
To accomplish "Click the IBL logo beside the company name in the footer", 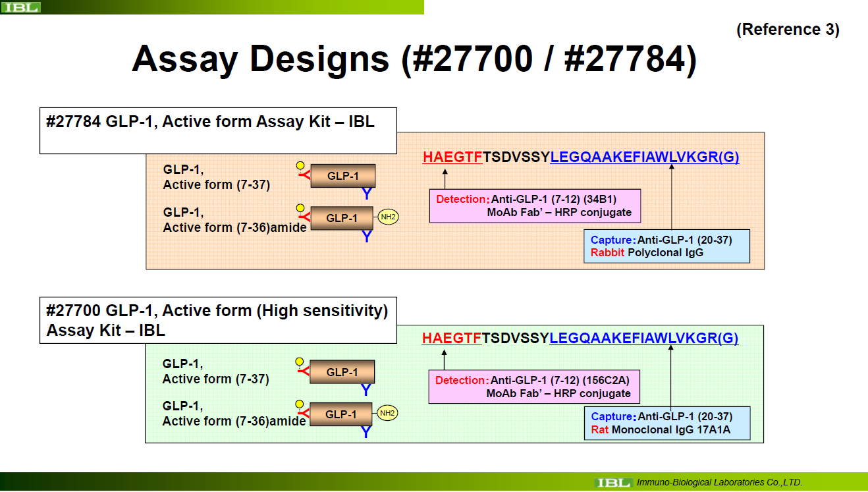I will (613, 483).
